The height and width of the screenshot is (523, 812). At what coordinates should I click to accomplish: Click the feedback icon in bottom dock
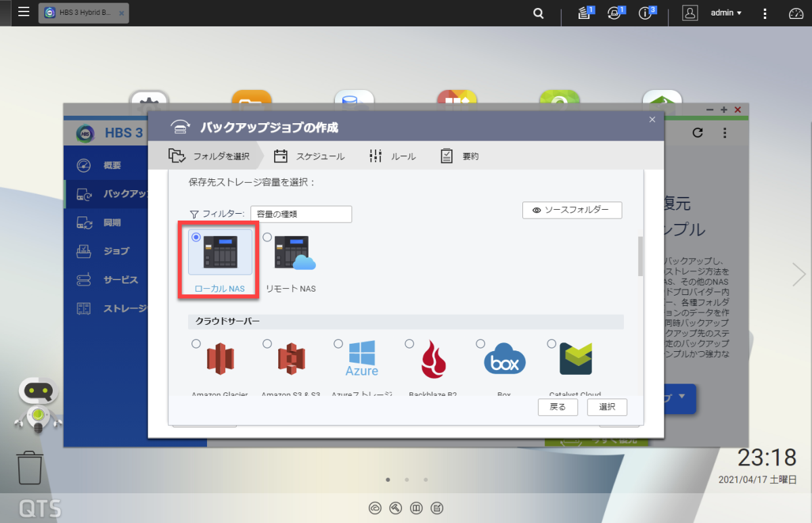(x=438, y=507)
